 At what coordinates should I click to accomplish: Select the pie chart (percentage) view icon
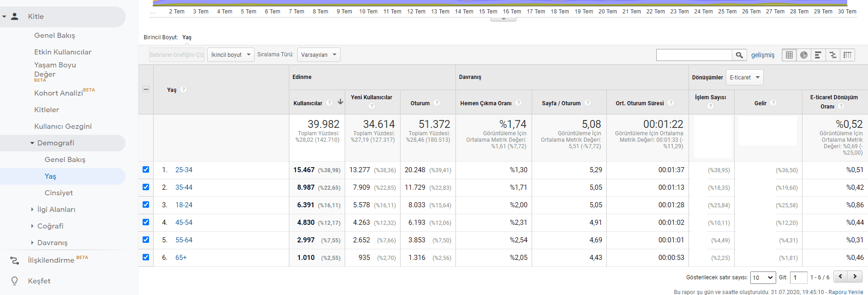coord(804,55)
